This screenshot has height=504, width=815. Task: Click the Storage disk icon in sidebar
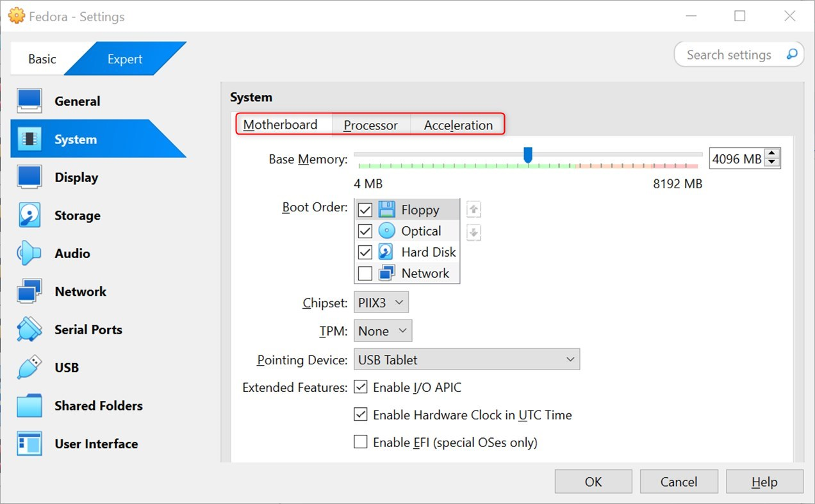pos(29,215)
